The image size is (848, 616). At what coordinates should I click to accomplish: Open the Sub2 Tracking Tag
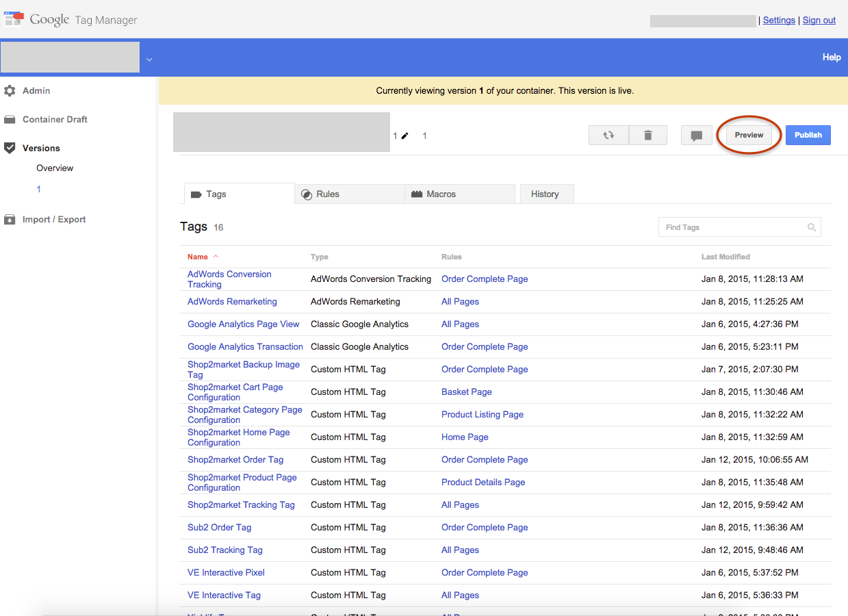click(225, 550)
